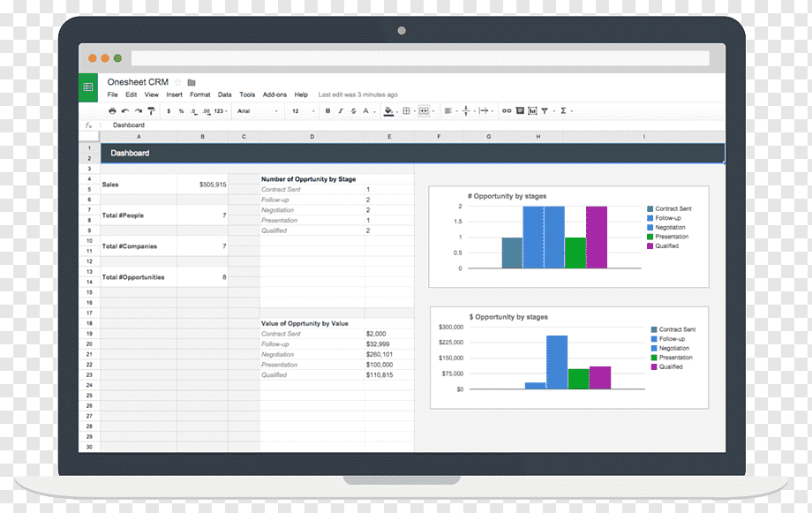Open the fill color paint bucket
The image size is (812, 513).
coord(388,111)
